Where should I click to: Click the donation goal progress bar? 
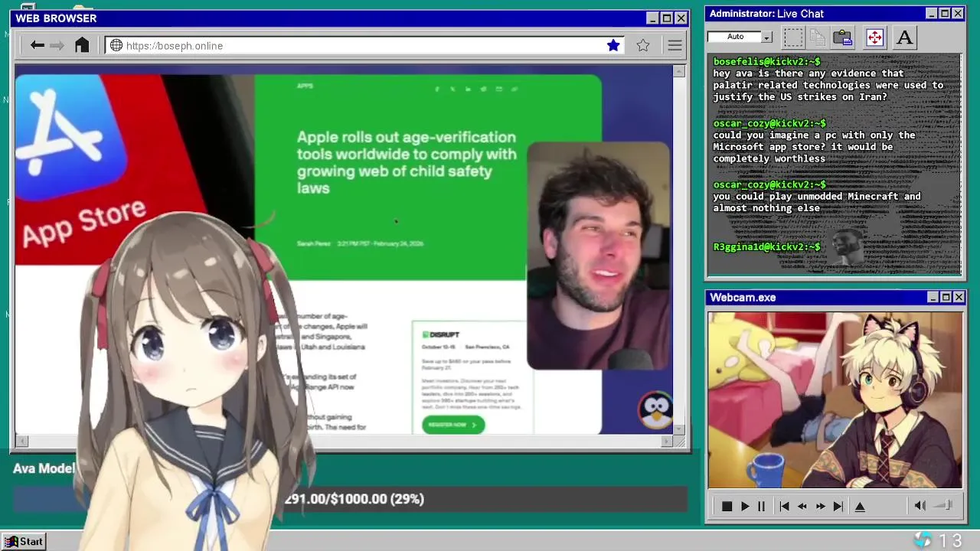[x=350, y=499]
